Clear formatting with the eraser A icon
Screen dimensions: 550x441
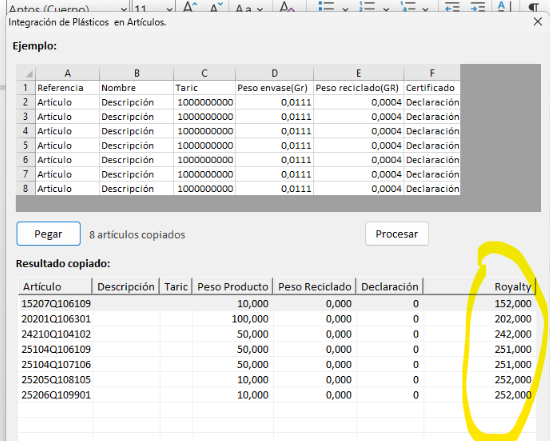[287, 6]
